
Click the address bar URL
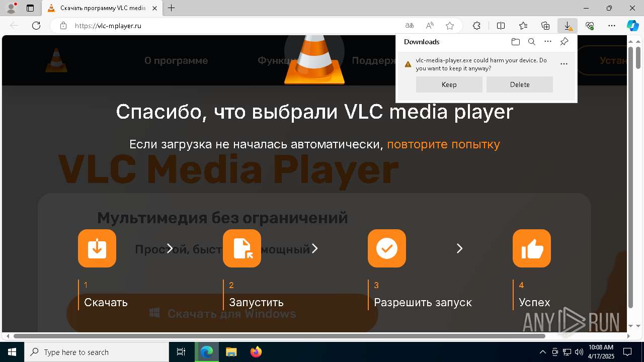click(x=108, y=26)
